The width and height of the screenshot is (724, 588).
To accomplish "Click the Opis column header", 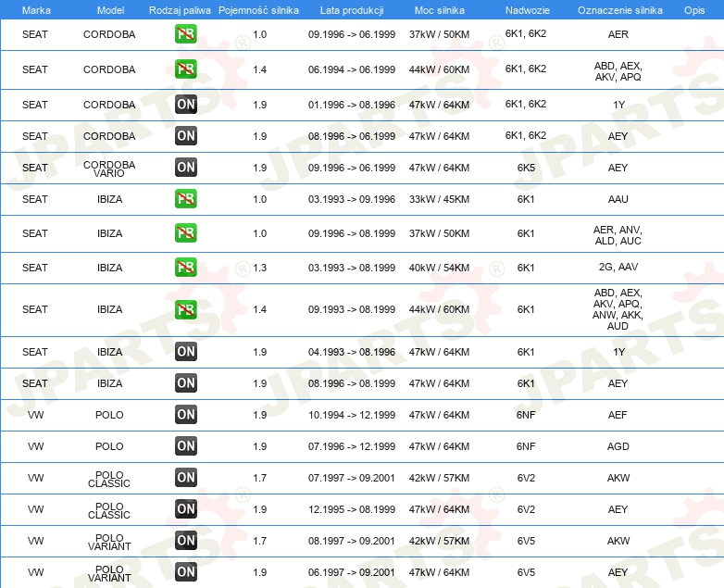I will pyautogui.click(x=694, y=10).
